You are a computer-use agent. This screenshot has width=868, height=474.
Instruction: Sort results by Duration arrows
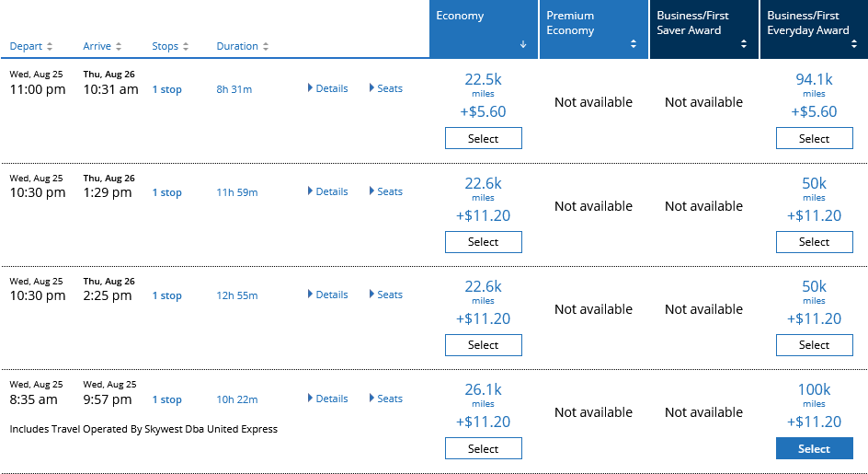click(266, 47)
